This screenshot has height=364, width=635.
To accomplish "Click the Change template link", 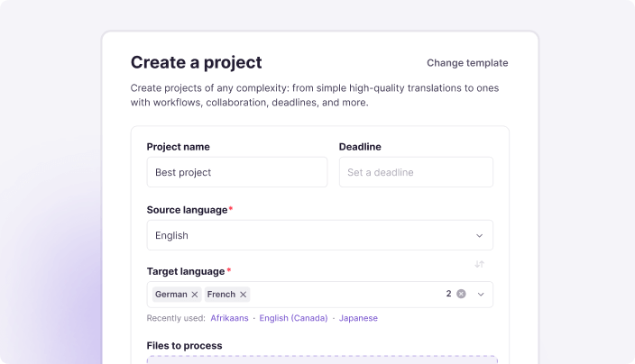I will click(467, 63).
